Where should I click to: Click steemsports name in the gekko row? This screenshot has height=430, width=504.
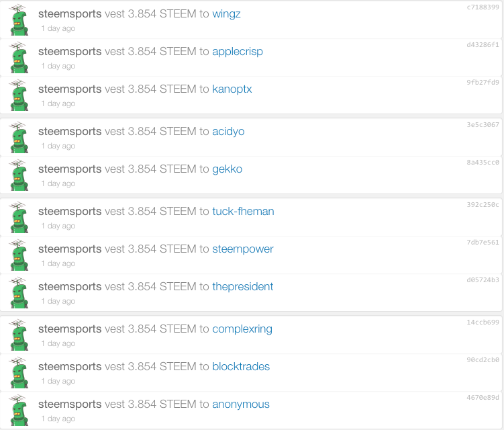pyautogui.click(x=70, y=169)
